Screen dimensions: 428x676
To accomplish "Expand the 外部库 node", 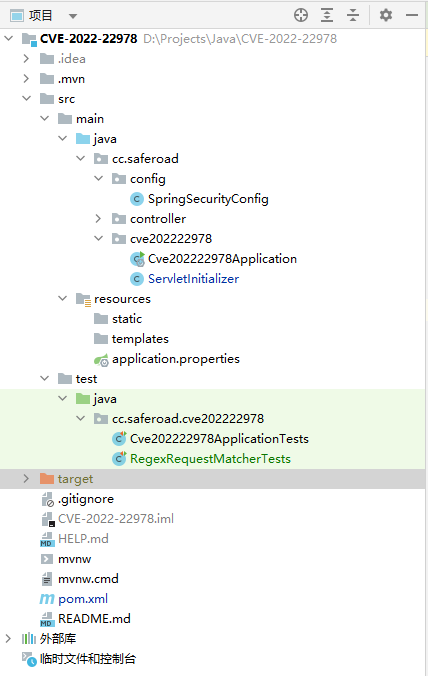I will pyautogui.click(x=8, y=639).
